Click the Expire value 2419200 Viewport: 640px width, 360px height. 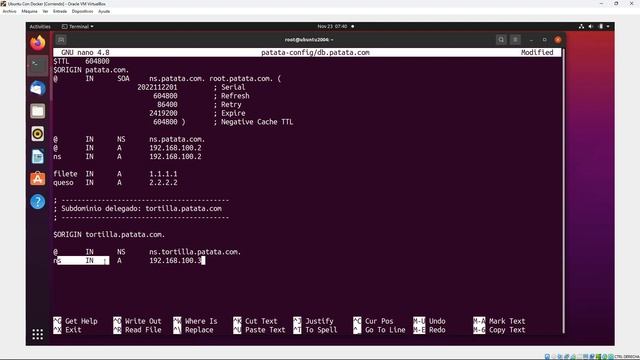[163, 113]
